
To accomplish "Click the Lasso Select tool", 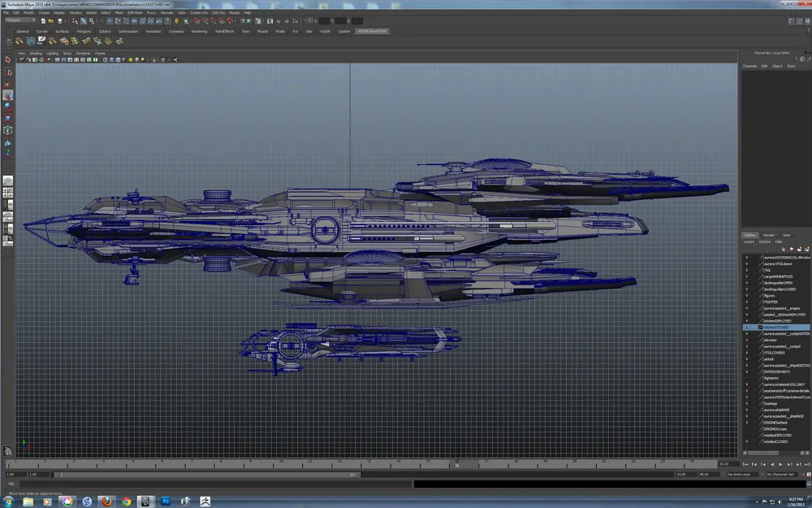I will click(x=8, y=72).
